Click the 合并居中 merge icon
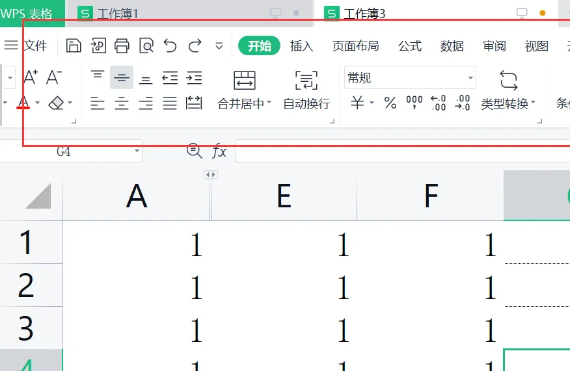 pyautogui.click(x=245, y=80)
